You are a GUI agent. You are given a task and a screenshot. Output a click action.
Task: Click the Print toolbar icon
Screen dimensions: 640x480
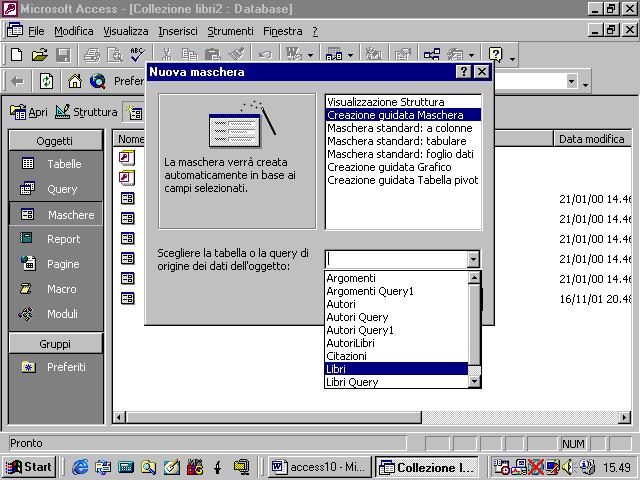[92, 54]
